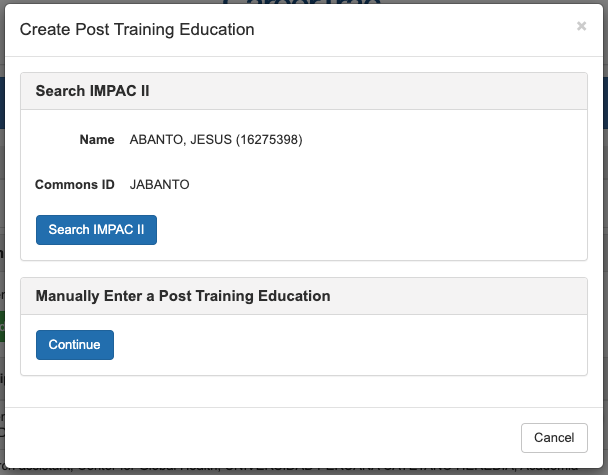Click the Search IMPAC II button
This screenshot has height=475, width=608.
[96, 230]
